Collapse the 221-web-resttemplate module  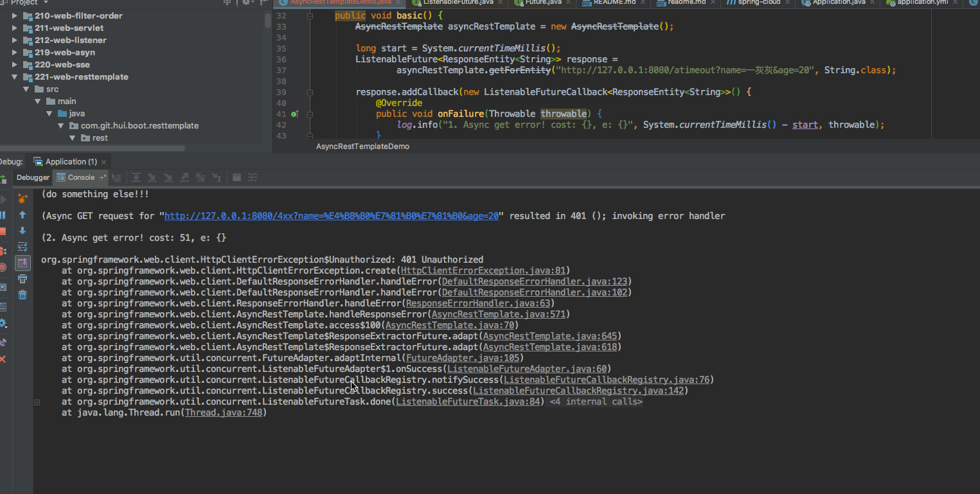pos(15,76)
